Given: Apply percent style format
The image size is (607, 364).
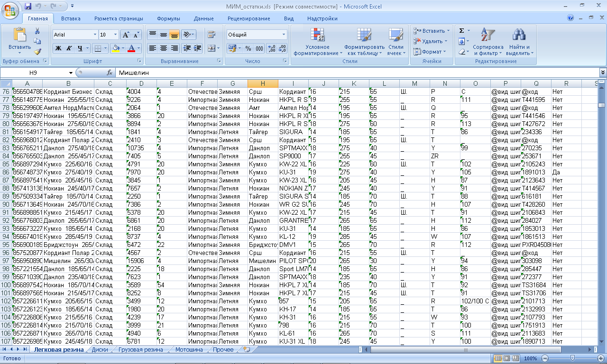Looking at the screenshot, I should point(248,48).
